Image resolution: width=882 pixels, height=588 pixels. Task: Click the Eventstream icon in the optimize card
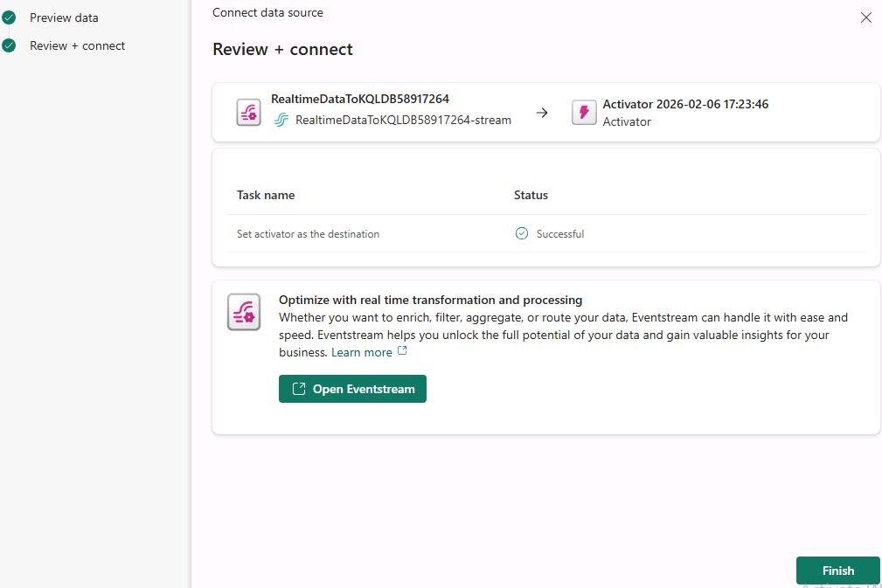244,312
